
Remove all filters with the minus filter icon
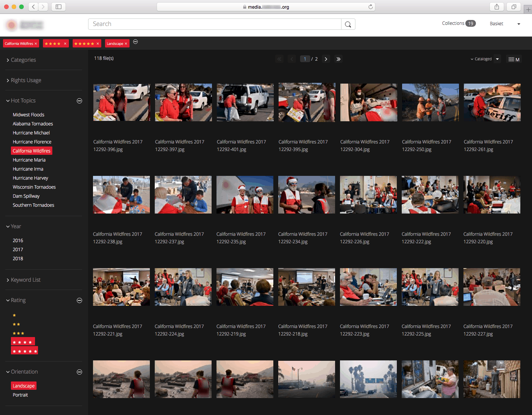click(x=136, y=43)
